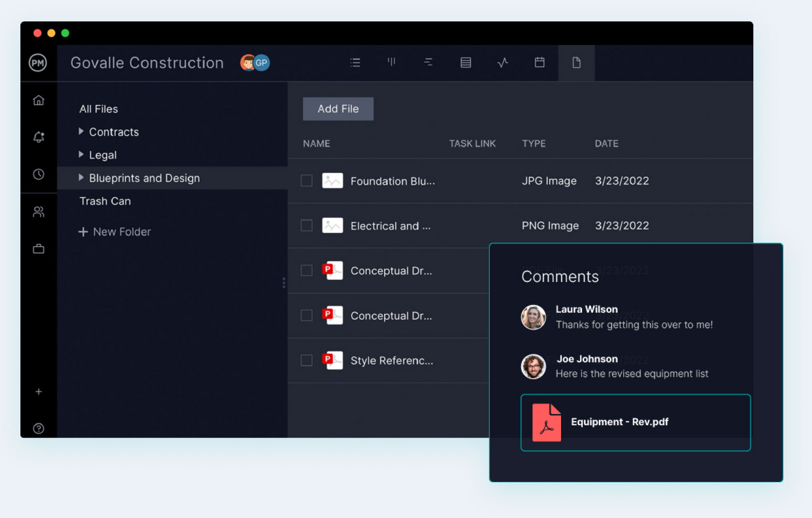
Task: Select the Electrical and ... file checkbox
Action: click(307, 226)
